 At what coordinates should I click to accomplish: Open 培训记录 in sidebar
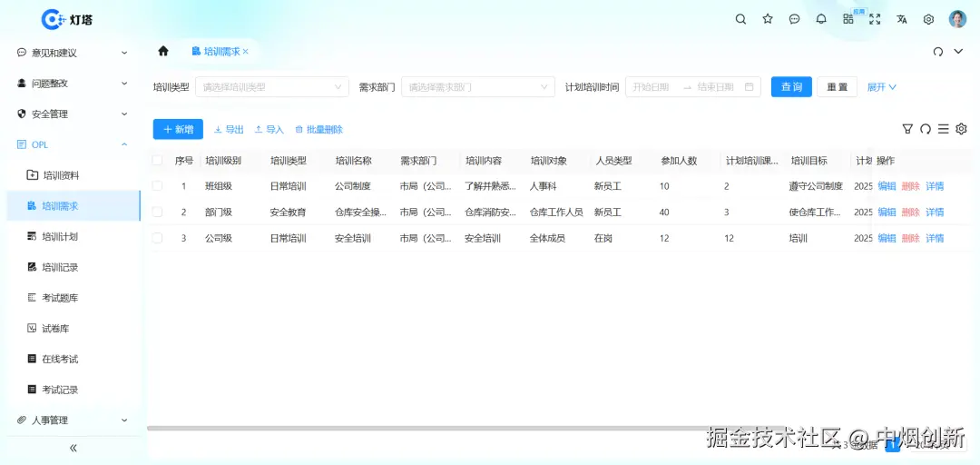click(x=73, y=267)
